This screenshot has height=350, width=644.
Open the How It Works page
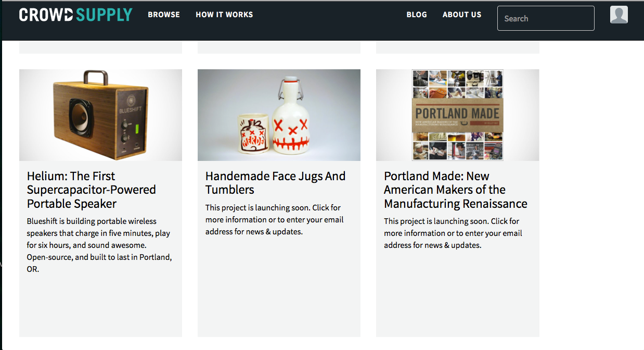click(x=224, y=15)
